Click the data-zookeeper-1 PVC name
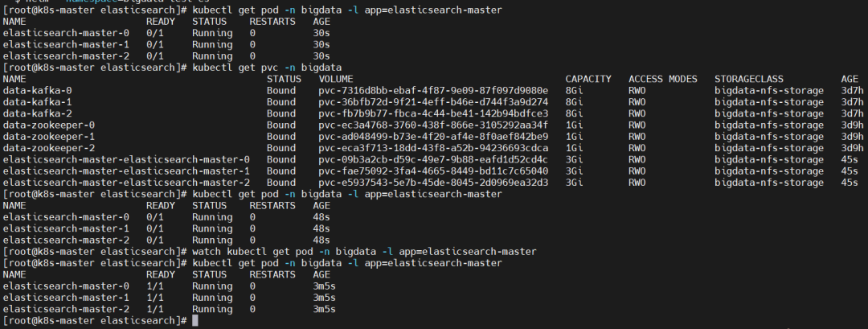868x329 pixels. 49,137
